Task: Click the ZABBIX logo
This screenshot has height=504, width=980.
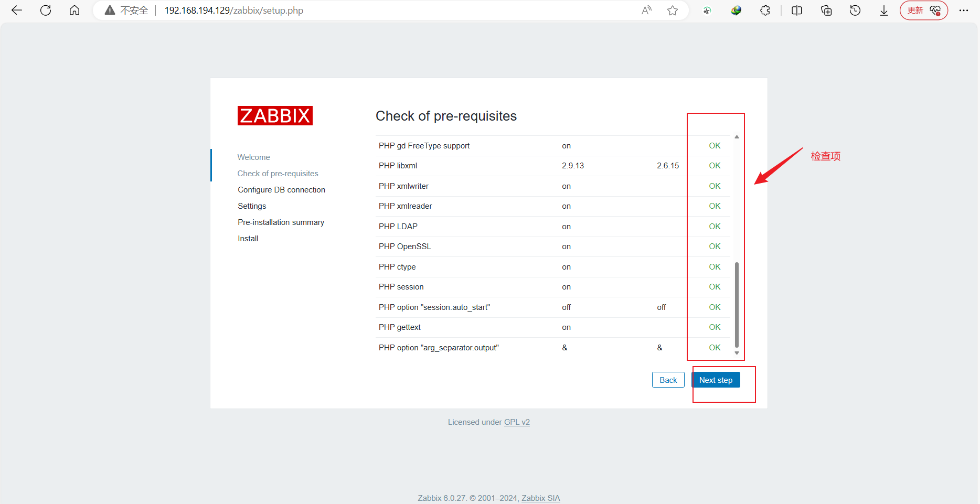Action: pyautogui.click(x=275, y=115)
